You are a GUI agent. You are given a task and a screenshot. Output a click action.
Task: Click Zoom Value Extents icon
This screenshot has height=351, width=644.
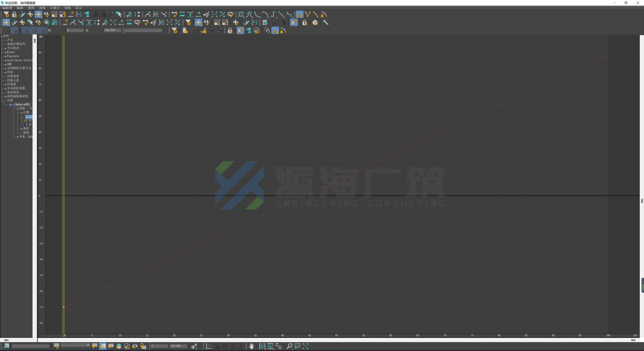[x=270, y=346]
